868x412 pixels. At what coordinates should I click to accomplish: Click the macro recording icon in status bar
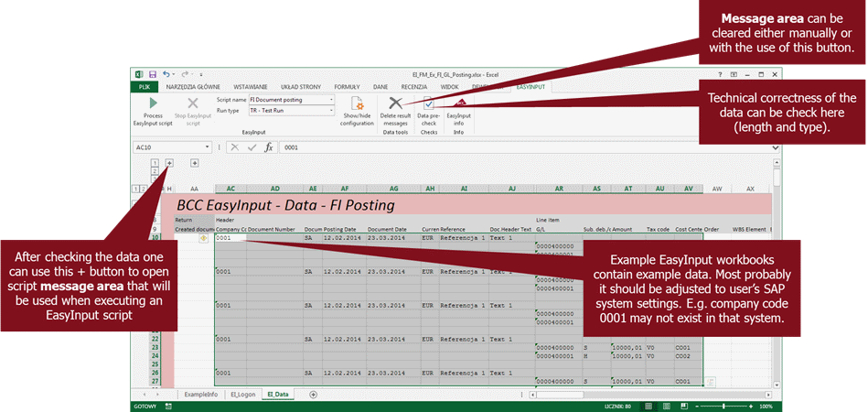(168, 407)
